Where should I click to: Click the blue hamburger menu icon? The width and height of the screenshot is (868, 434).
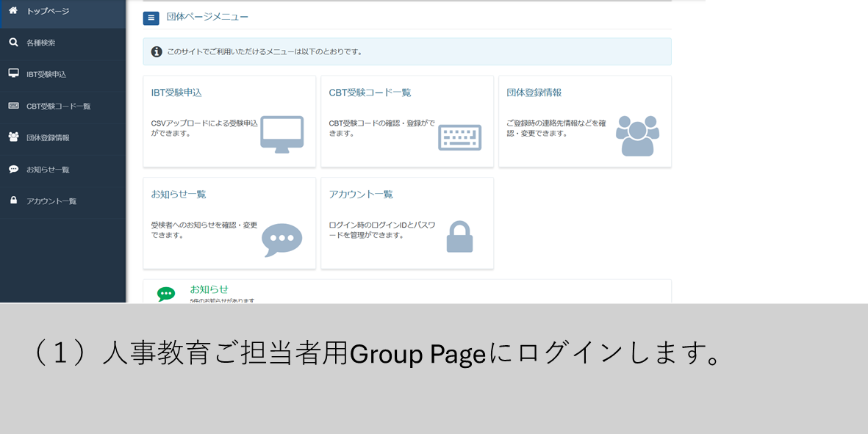tap(151, 18)
